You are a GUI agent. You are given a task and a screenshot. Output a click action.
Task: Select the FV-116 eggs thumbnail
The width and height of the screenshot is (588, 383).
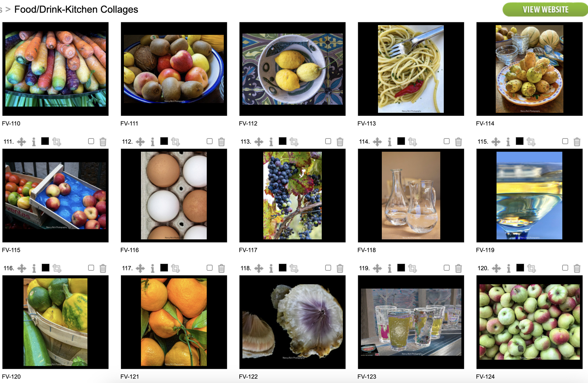174,195
